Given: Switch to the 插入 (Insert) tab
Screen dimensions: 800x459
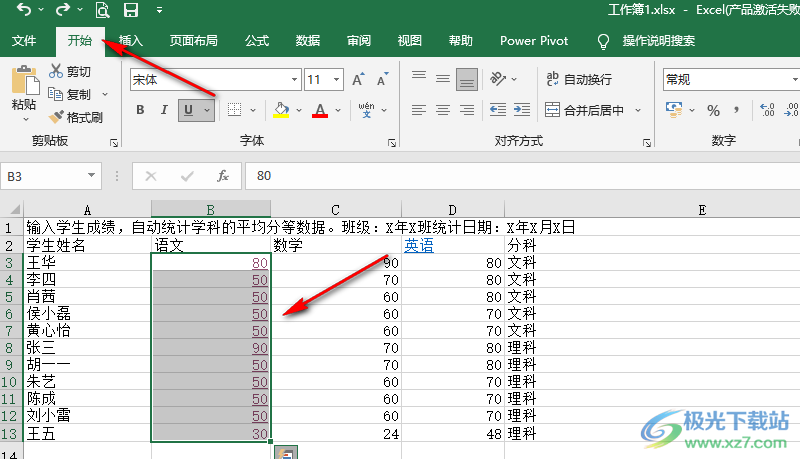Looking at the screenshot, I should click(x=130, y=41).
